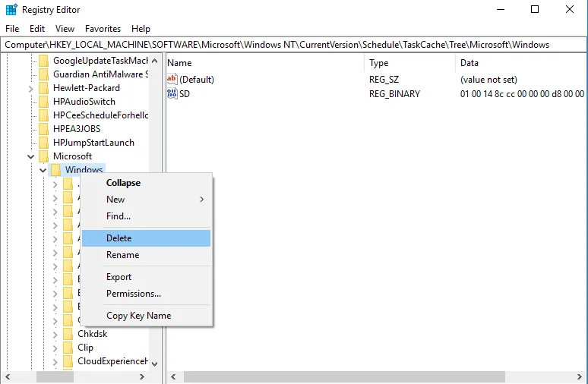This screenshot has height=384, width=588.
Task: Open the Help menu
Action: [x=141, y=29]
